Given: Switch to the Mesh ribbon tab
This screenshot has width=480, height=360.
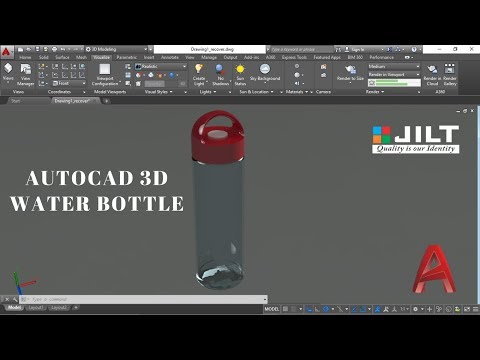Looking at the screenshot, I should coord(81,57).
